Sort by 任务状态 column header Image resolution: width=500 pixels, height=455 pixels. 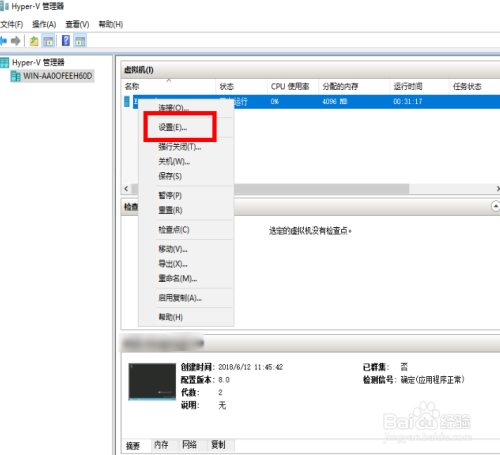tap(475, 87)
